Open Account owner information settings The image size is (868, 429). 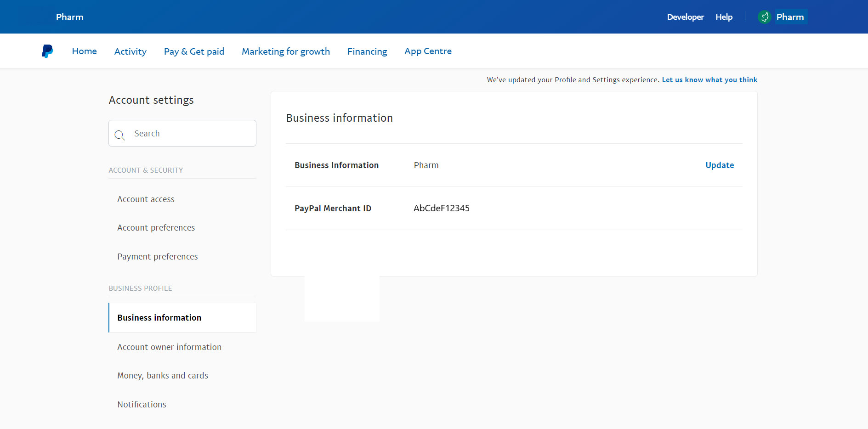pos(170,347)
